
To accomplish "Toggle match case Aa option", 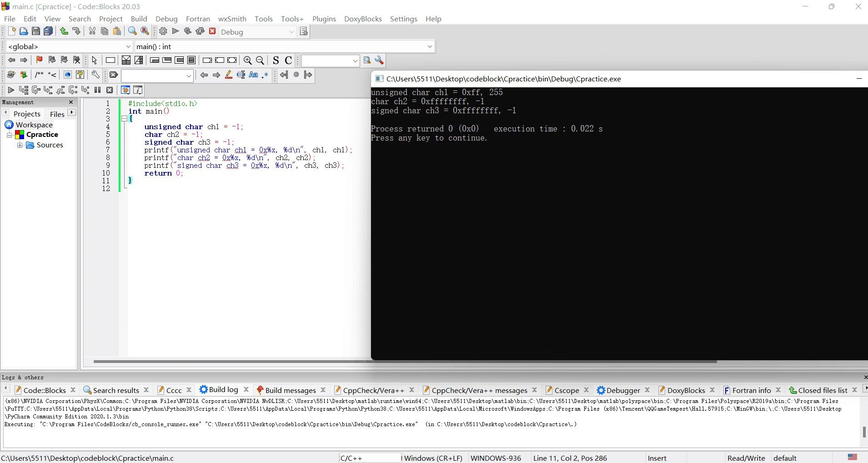I will [x=253, y=75].
